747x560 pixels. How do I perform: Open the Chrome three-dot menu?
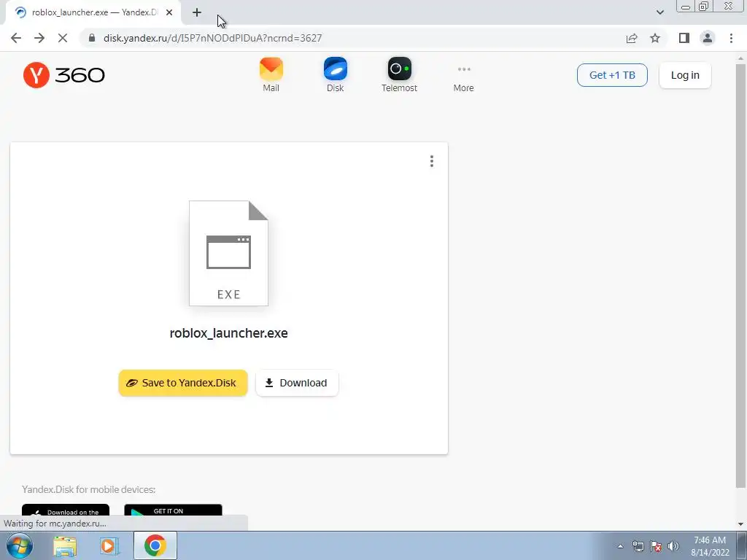click(x=731, y=38)
